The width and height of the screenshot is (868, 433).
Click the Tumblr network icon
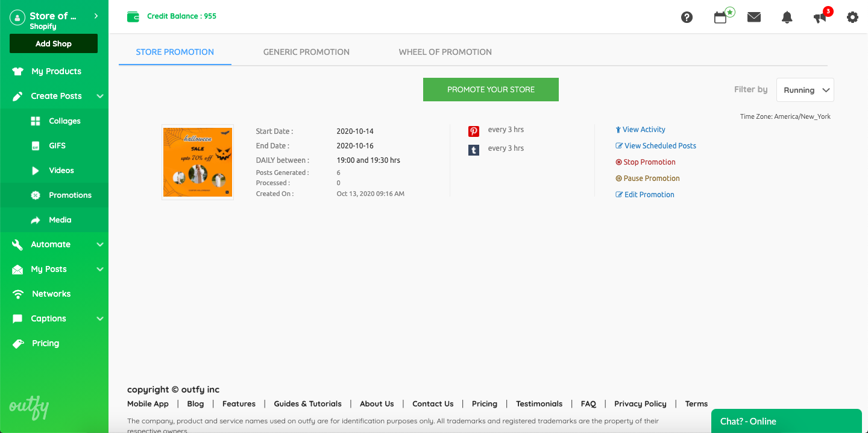(x=474, y=150)
